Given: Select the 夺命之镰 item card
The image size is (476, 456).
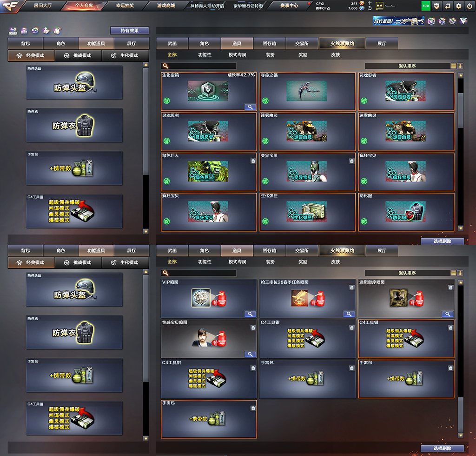Looking at the screenshot, I should coord(308,92).
